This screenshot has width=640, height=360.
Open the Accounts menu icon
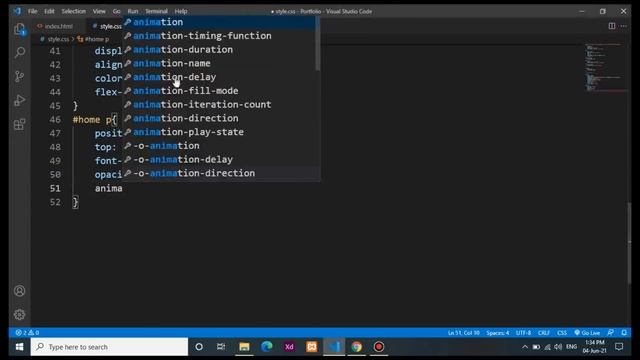tap(20, 291)
